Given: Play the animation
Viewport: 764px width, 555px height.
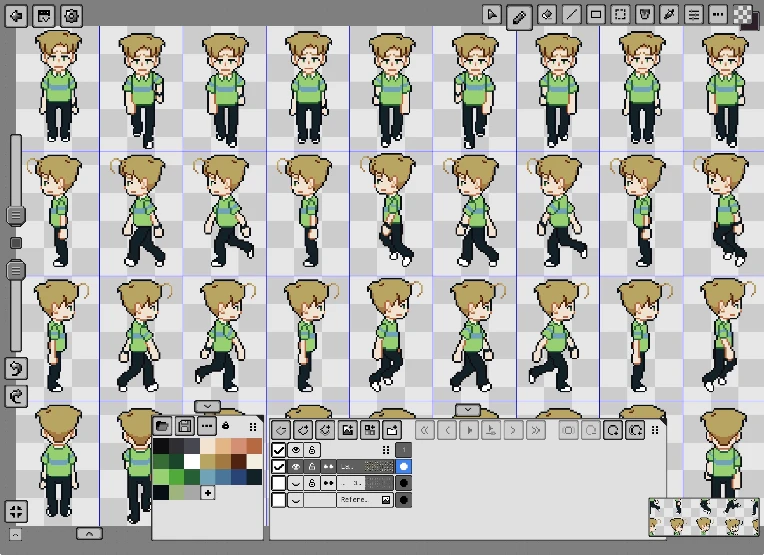Looking at the screenshot, I should [469, 430].
